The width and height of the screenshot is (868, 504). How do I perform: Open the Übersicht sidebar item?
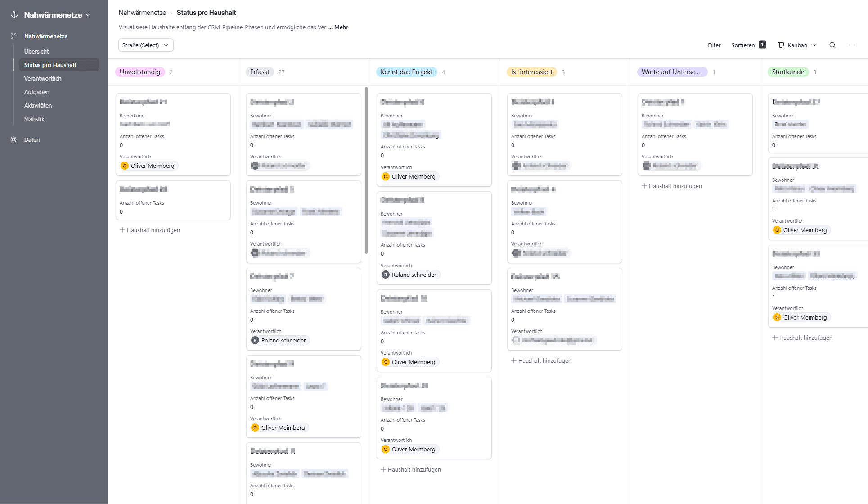coord(36,51)
